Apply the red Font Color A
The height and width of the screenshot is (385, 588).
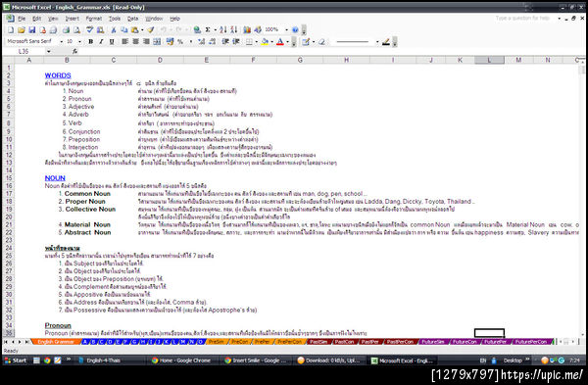click(x=280, y=41)
